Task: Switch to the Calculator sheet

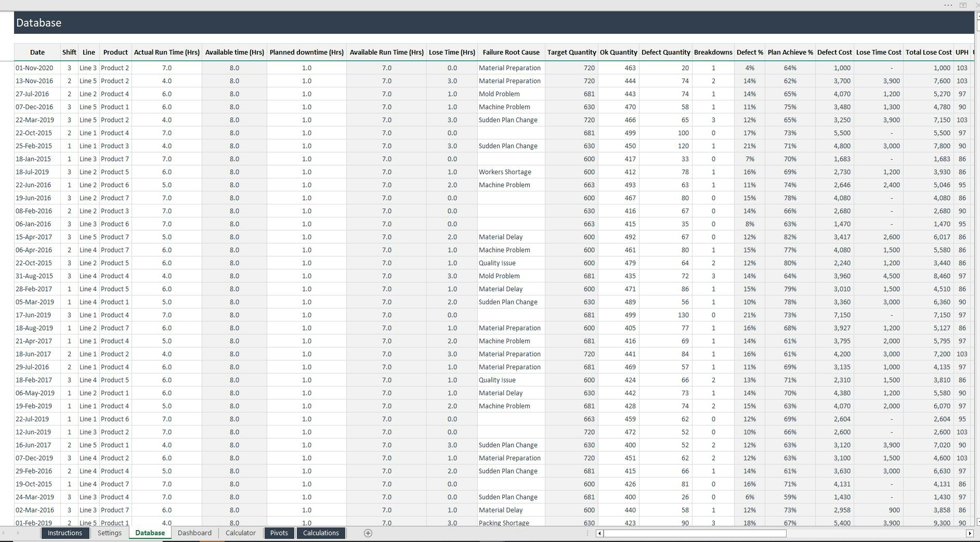Action: pos(240,533)
